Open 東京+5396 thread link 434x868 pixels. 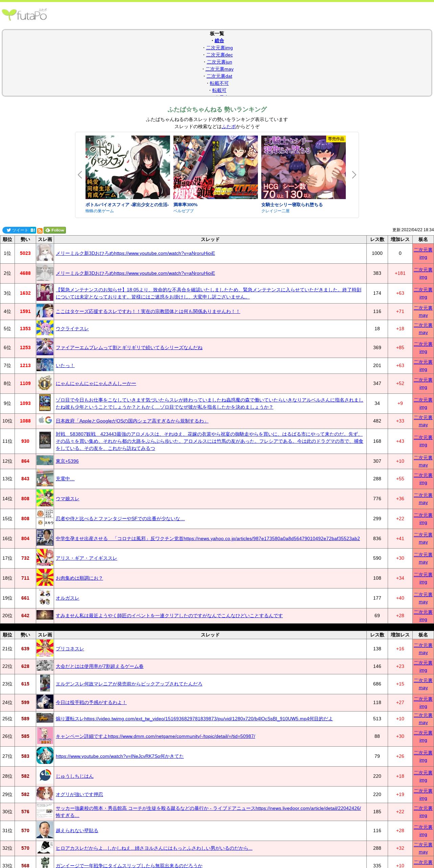[x=67, y=461]
